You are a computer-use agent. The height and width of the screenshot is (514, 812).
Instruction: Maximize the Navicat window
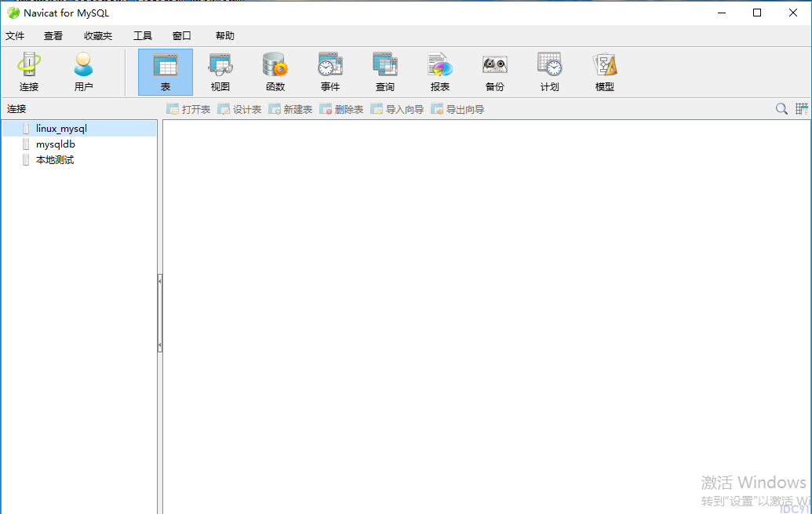pyautogui.click(x=757, y=13)
